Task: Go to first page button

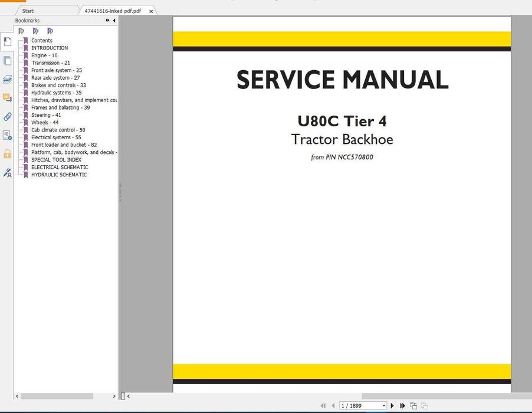Action: (x=323, y=405)
